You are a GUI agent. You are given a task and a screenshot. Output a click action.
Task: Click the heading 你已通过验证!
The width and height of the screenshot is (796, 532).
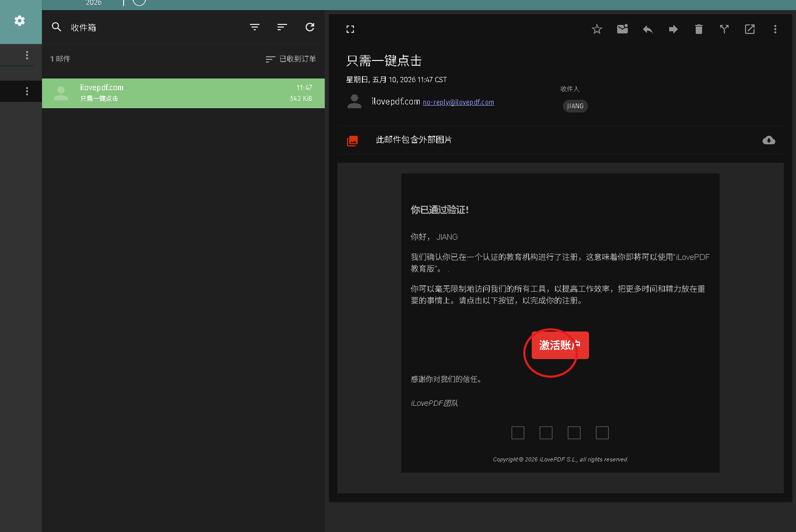pos(439,210)
